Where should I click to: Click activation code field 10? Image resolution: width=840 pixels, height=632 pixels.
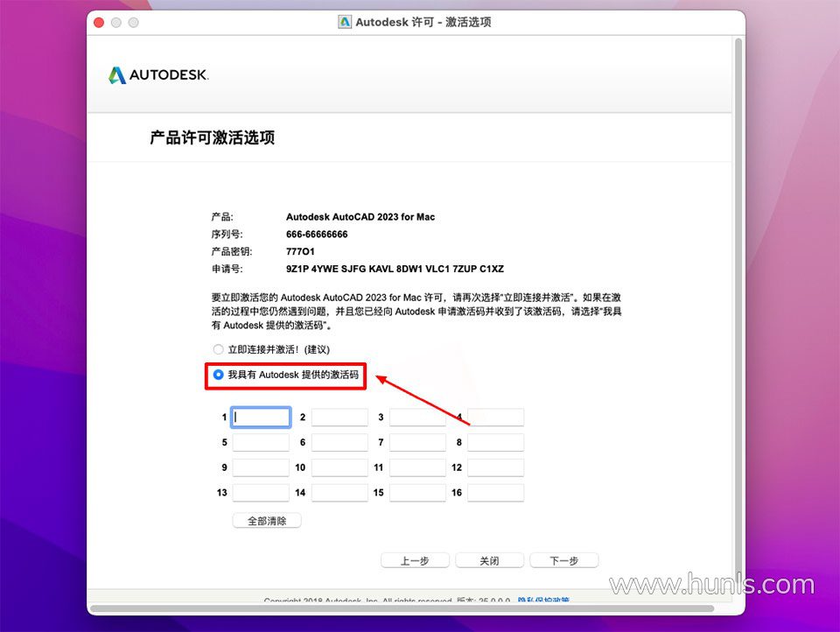[339, 467]
